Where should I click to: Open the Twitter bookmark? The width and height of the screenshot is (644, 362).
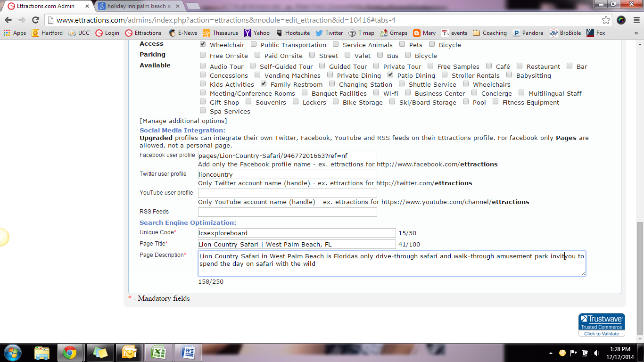tap(329, 33)
